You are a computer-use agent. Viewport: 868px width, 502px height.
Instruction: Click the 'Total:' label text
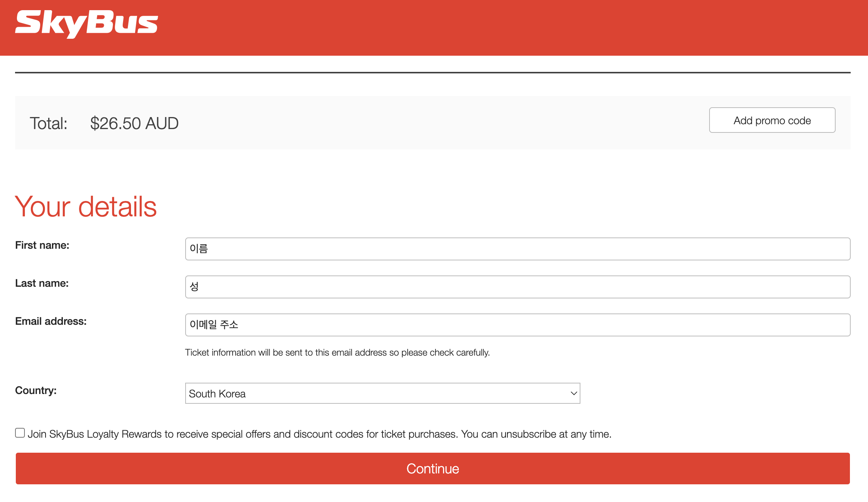click(49, 123)
